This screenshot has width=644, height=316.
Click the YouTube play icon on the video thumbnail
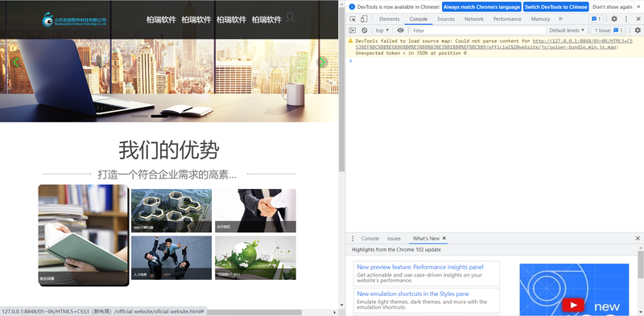point(573,305)
